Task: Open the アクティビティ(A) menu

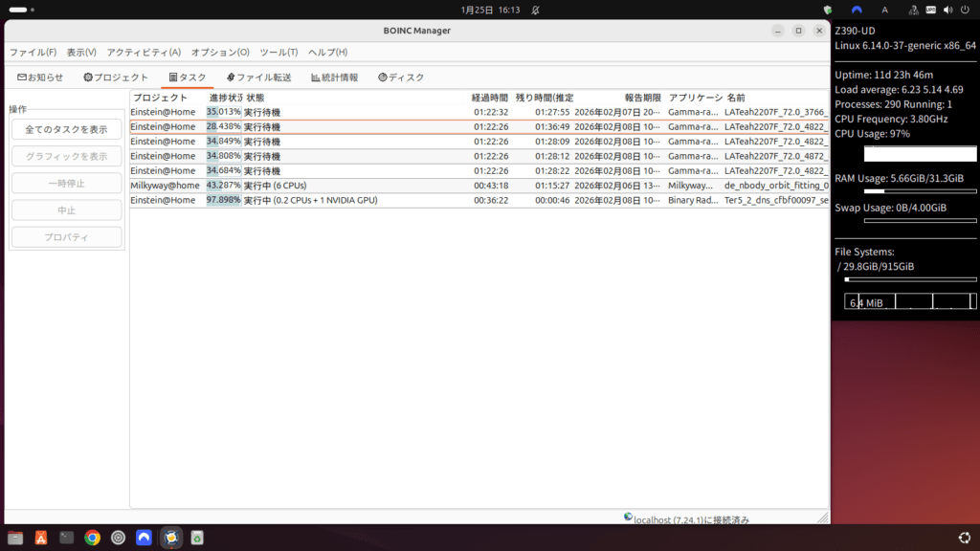Action: (144, 53)
